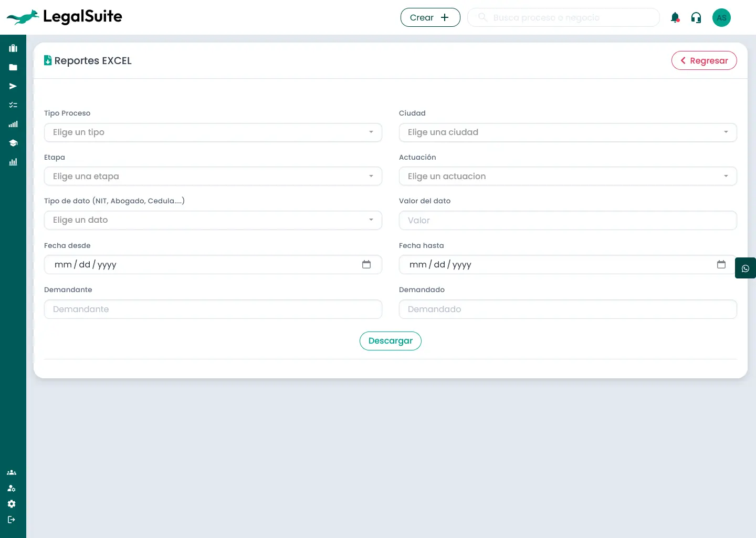
Task: Click the logout icon in the sidebar
Action: pyautogui.click(x=12, y=520)
